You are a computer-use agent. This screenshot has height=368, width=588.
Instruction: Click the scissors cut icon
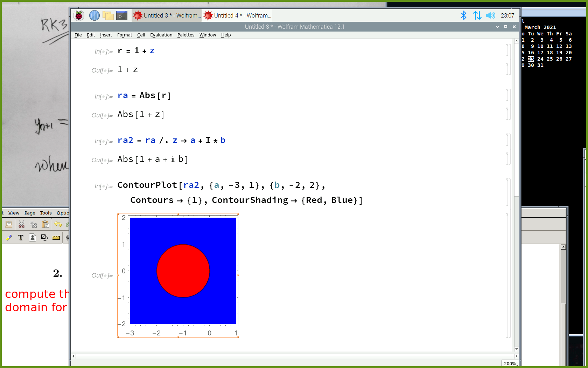point(22,224)
